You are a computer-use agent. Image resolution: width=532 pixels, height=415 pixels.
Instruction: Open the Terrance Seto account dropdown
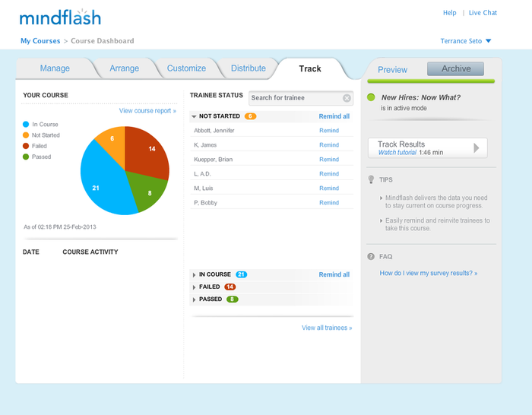pos(465,41)
